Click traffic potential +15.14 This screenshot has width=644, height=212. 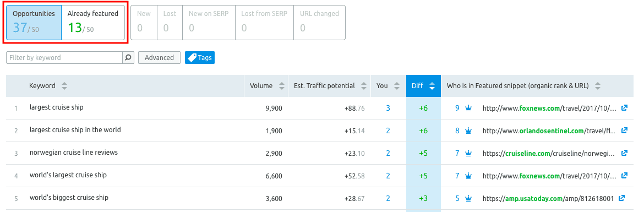[x=354, y=131]
